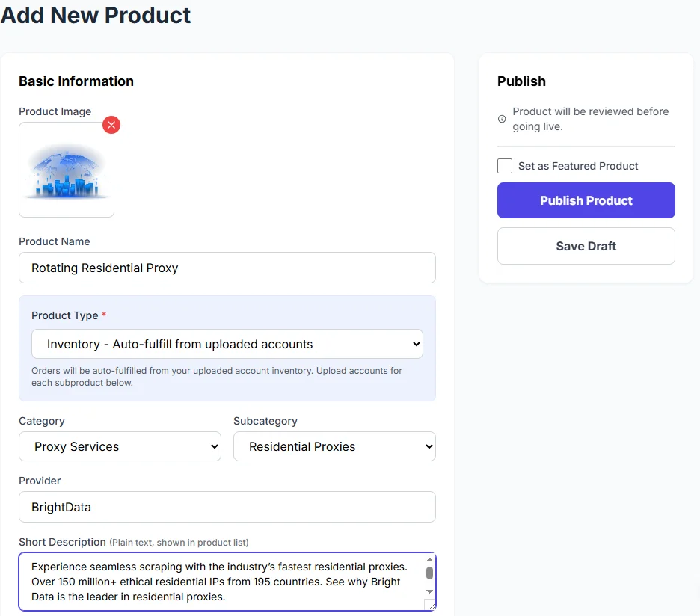
Task: Click the textarea scrollbar down arrow
Action: coord(429,591)
